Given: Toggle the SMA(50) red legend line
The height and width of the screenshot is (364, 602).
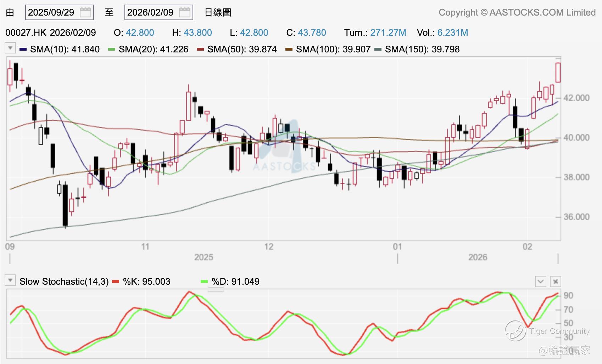Looking at the screenshot, I should pos(200,49).
